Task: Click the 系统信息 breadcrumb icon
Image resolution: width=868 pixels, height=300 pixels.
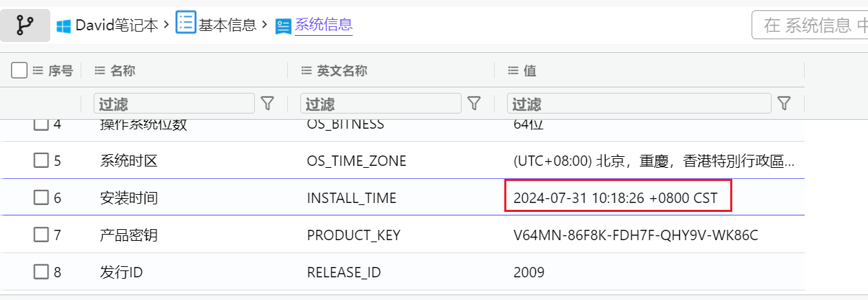Action: (283, 26)
